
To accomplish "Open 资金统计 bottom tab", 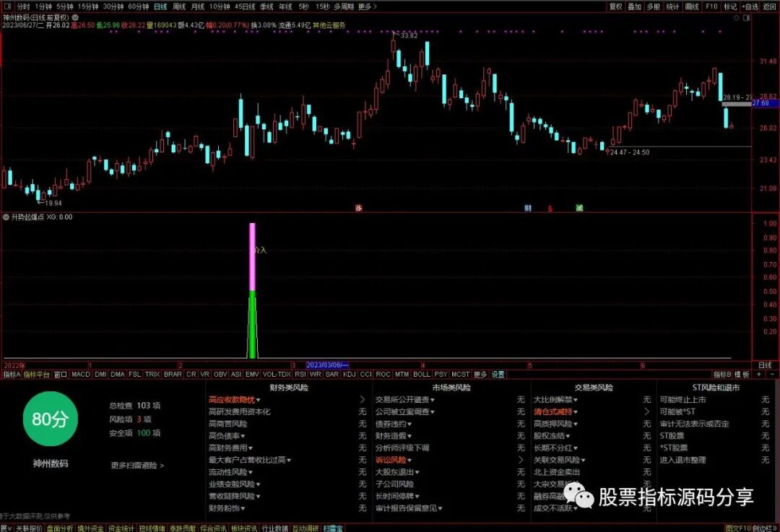I will click(121, 528).
